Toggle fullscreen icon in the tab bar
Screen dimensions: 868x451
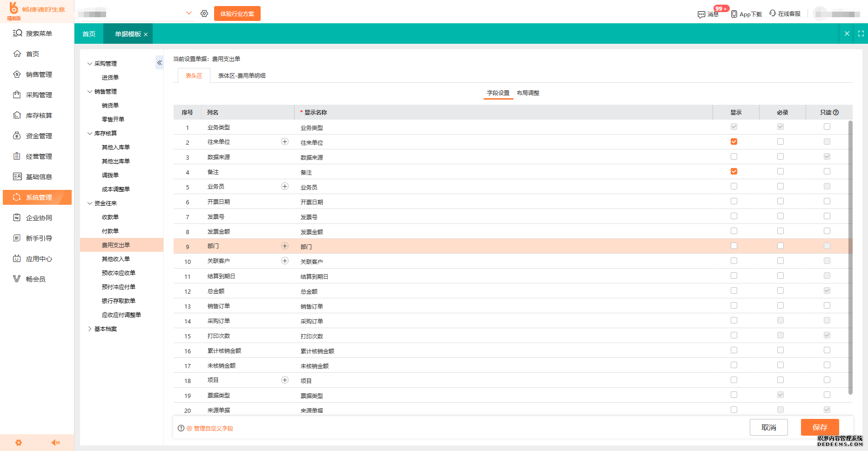click(x=861, y=34)
